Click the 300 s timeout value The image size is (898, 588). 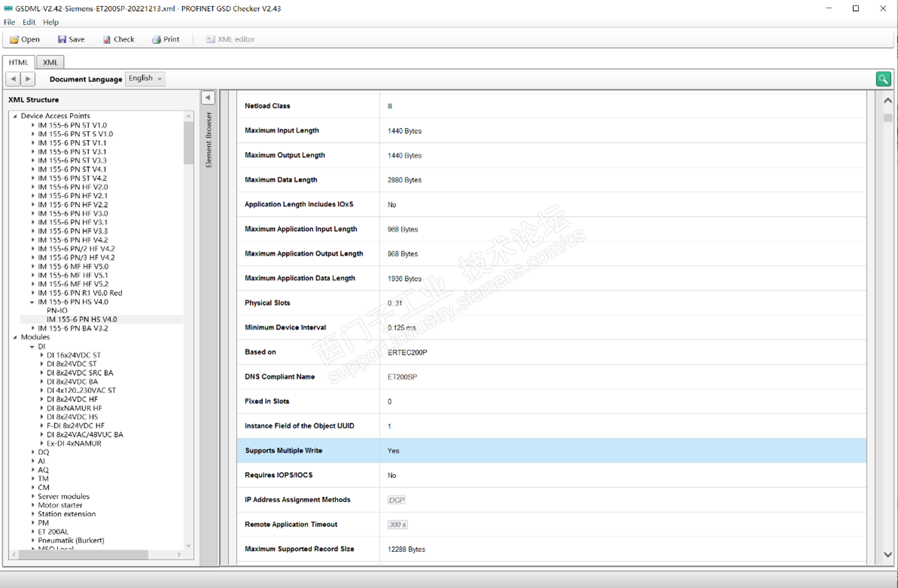click(397, 525)
